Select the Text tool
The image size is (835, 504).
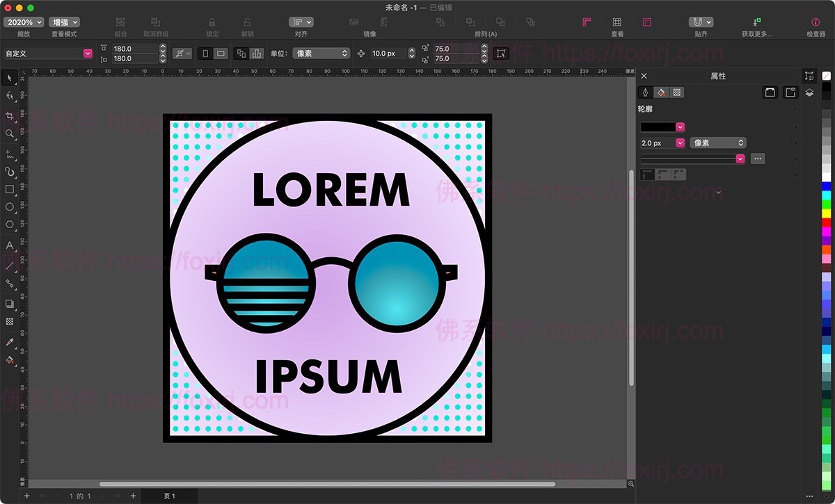tap(9, 245)
